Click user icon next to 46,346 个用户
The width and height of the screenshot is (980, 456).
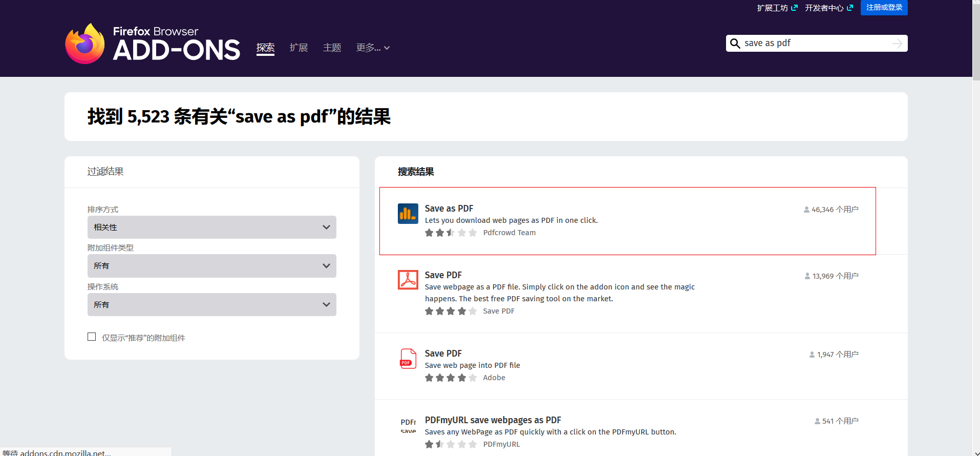coord(806,210)
